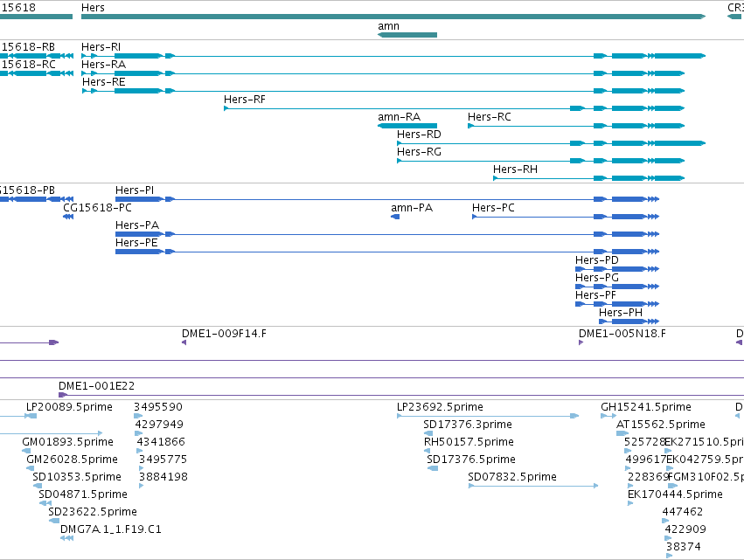This screenshot has height=560, width=744.
Task: Select the 3884198 feature label
Action: (x=163, y=478)
